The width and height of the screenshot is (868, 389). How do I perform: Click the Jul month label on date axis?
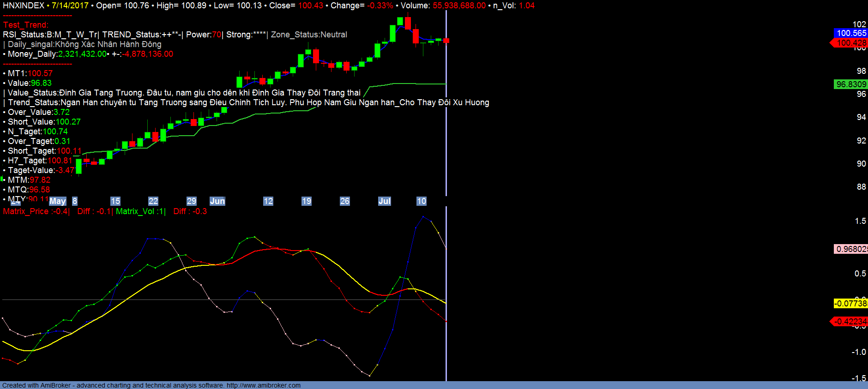(x=384, y=201)
